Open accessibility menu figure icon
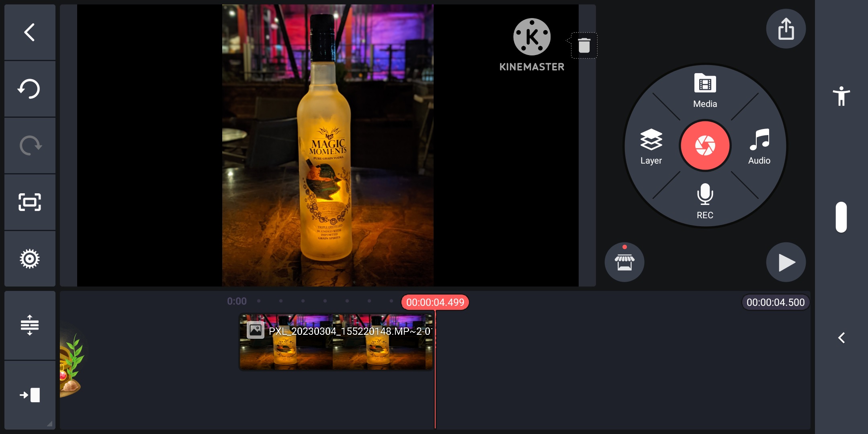The height and width of the screenshot is (434, 868). pos(841,96)
